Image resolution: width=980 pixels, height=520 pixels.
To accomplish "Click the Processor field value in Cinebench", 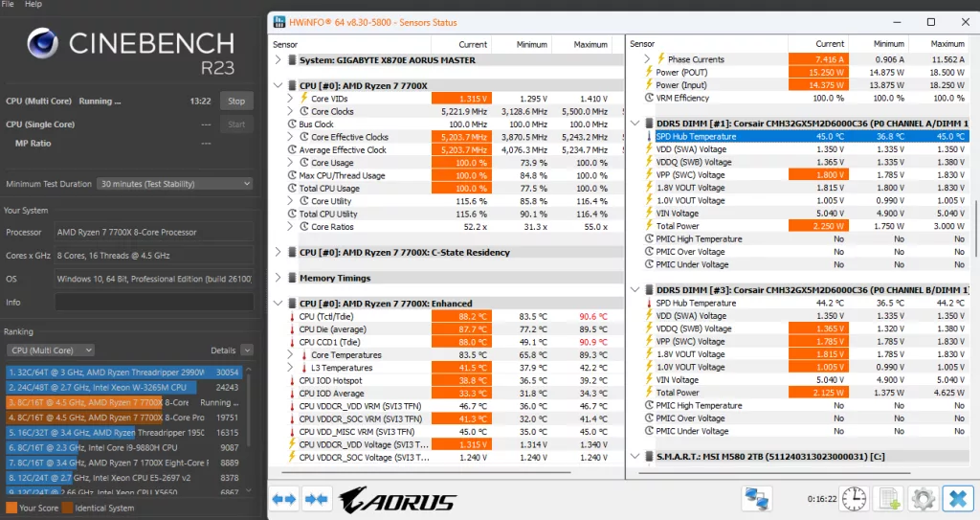I will click(x=154, y=232).
